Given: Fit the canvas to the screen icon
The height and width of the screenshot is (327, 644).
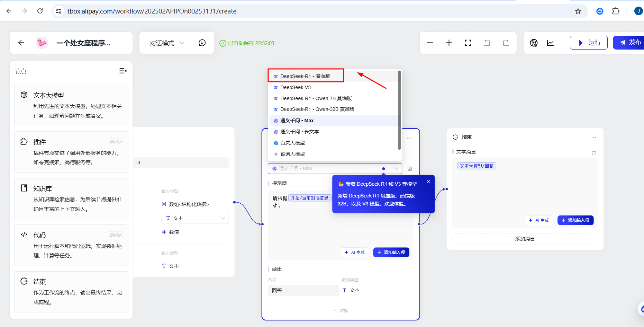Looking at the screenshot, I should click(x=468, y=43).
